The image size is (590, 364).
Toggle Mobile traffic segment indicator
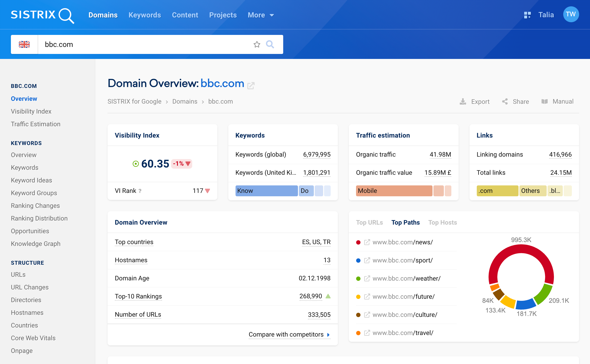(x=393, y=191)
